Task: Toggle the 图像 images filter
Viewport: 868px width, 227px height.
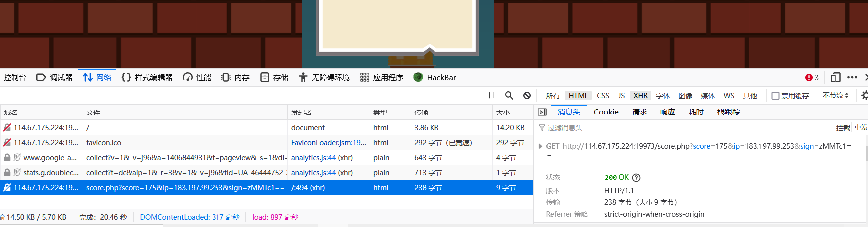Action: click(x=686, y=96)
